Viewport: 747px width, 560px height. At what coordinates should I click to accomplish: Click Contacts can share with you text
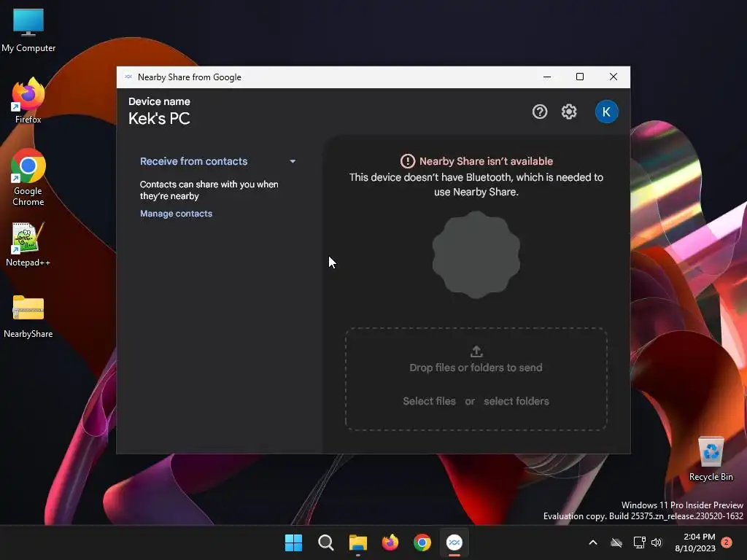point(209,190)
